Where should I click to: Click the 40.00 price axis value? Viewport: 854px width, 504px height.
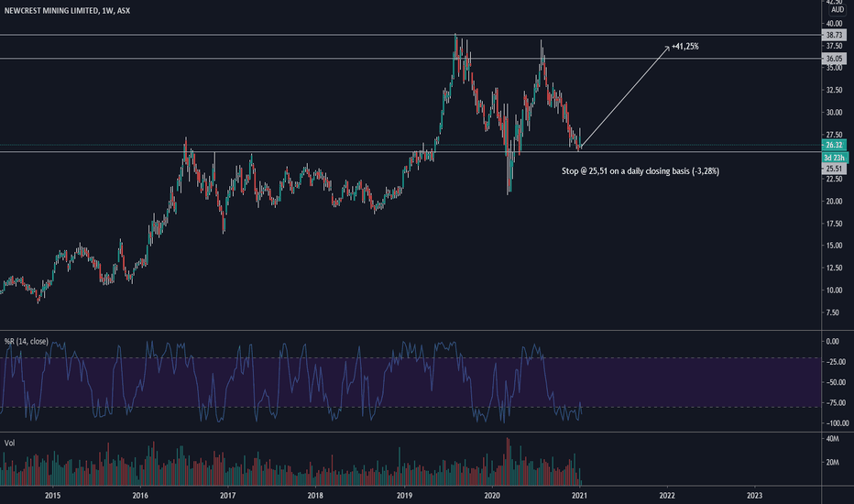tap(834, 24)
